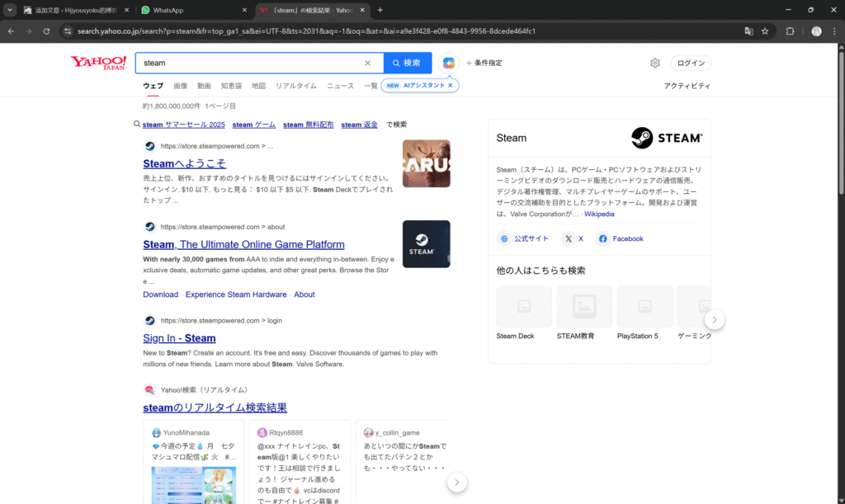The height and width of the screenshot is (504, 845).
Task: Click the PlayStation 5 related search thumbnail
Action: point(644,306)
